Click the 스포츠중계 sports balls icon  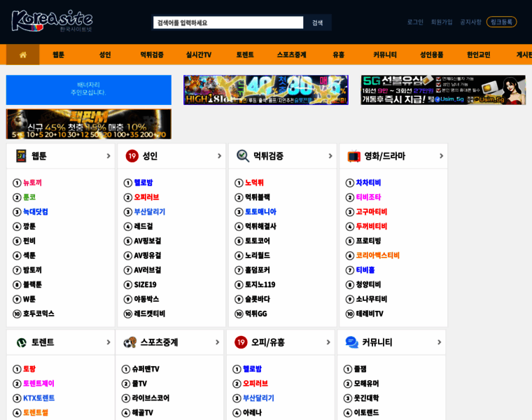pyautogui.click(x=130, y=342)
